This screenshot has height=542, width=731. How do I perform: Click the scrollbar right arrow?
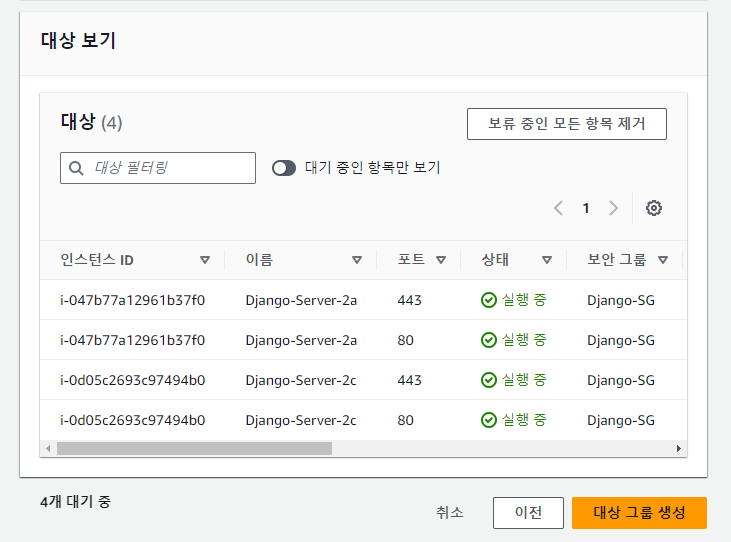(x=679, y=448)
